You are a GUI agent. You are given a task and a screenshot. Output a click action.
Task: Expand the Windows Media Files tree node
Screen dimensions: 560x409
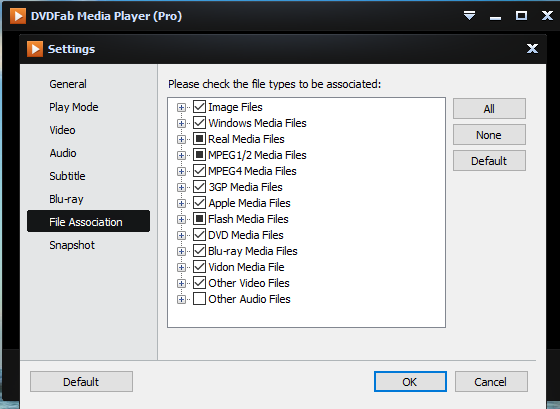181,123
